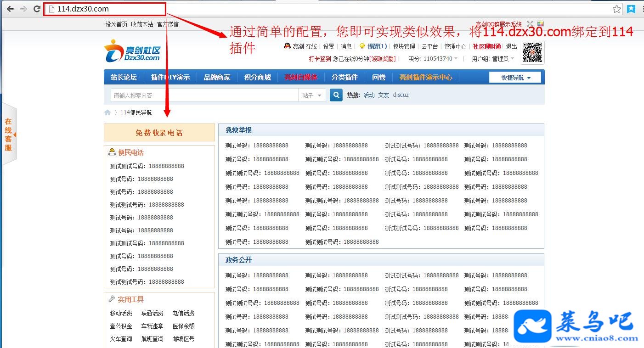This screenshot has height=348, width=644.
Task: Click the 领取奖励 link
Action: [x=383, y=59]
